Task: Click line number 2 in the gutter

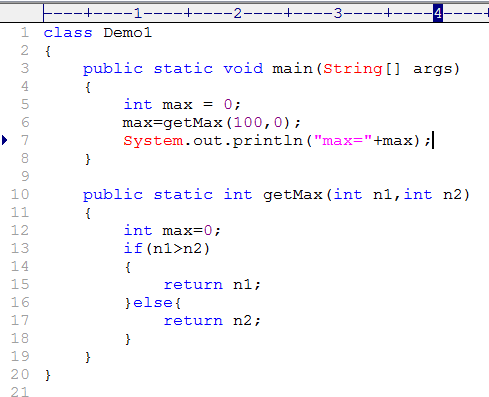Action: 25,51
